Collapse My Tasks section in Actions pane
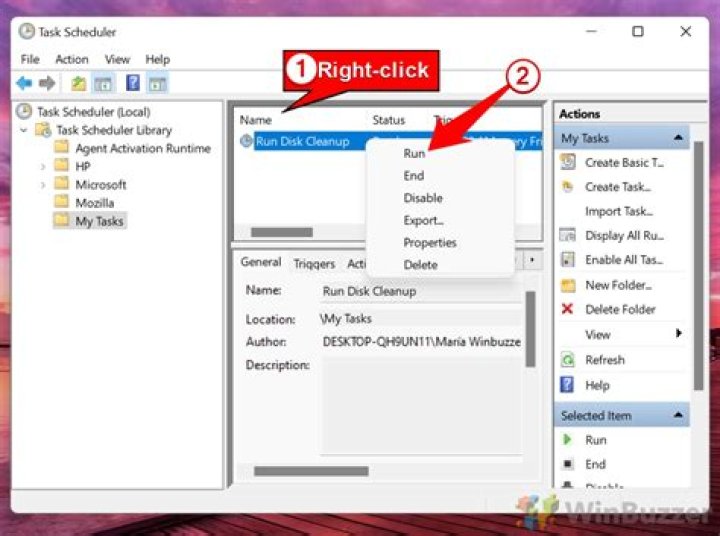The height and width of the screenshot is (536, 720). point(678,138)
